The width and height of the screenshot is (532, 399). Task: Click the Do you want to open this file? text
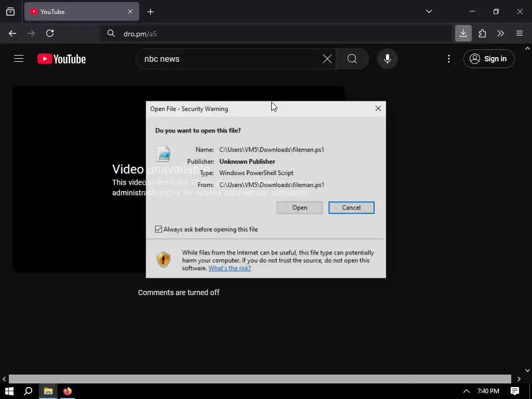tap(198, 130)
